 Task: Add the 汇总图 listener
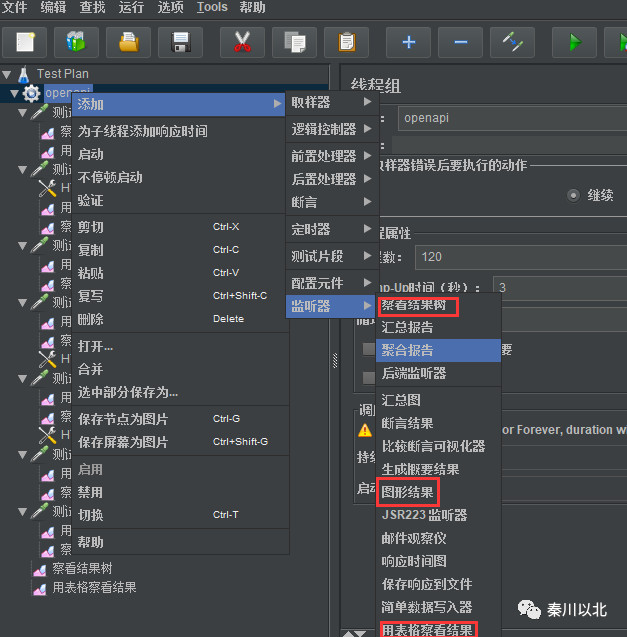coord(438,400)
